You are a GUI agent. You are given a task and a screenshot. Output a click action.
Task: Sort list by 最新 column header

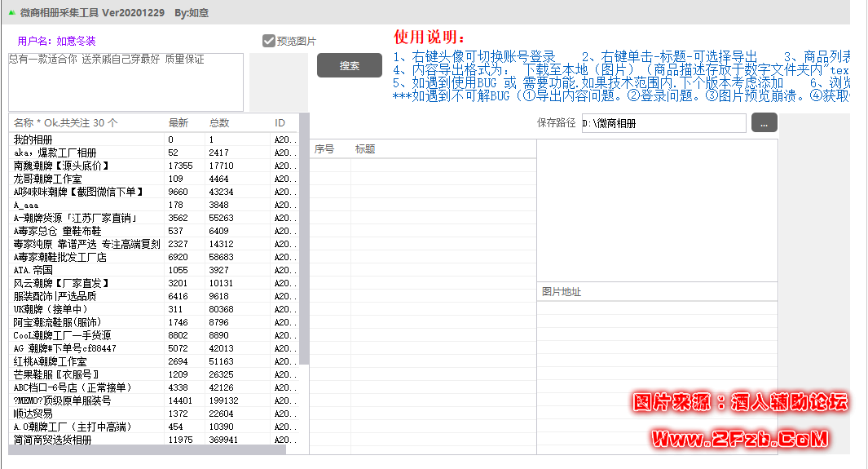(x=178, y=123)
